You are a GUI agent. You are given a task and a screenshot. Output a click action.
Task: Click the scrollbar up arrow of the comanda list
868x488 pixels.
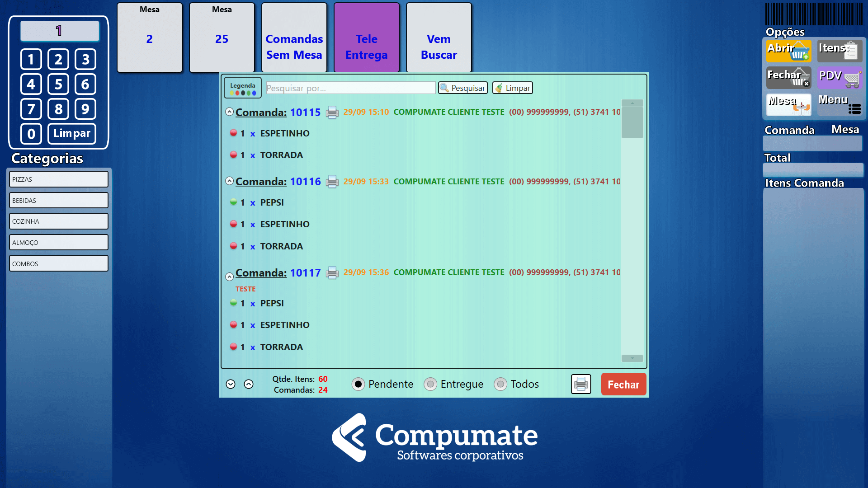(x=632, y=103)
